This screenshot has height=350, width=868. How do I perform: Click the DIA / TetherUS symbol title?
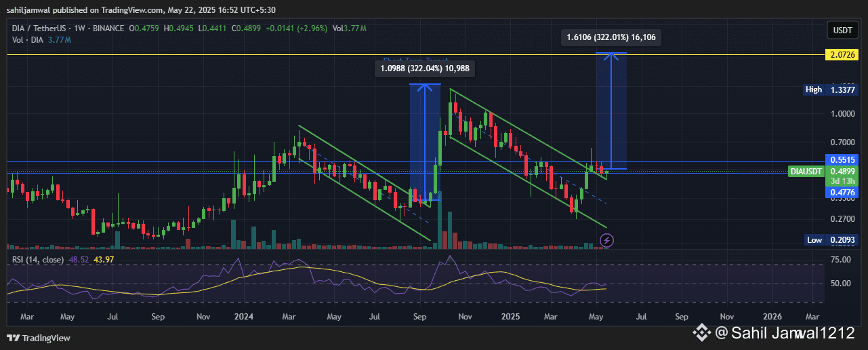(41, 28)
